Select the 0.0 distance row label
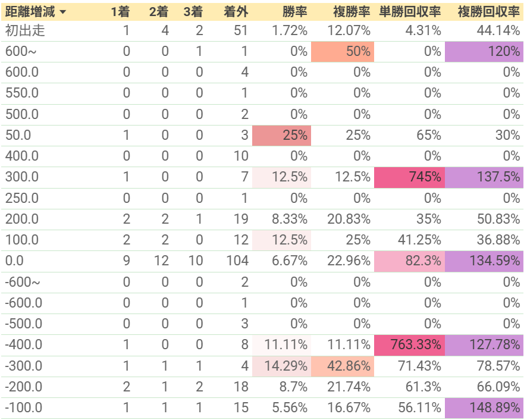Image resolution: width=524 pixels, height=420 pixels. (14, 261)
